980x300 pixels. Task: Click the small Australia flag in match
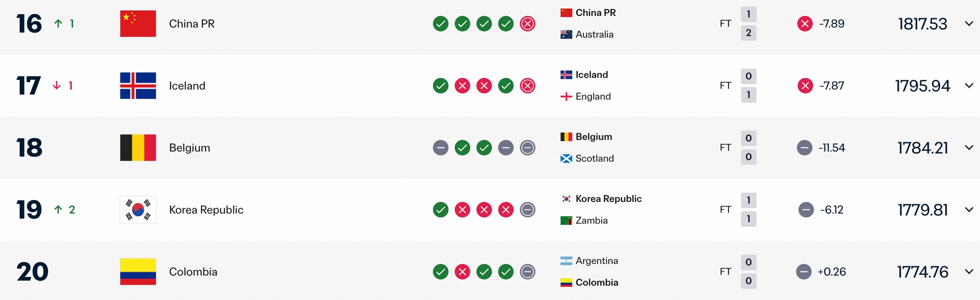[x=566, y=34]
